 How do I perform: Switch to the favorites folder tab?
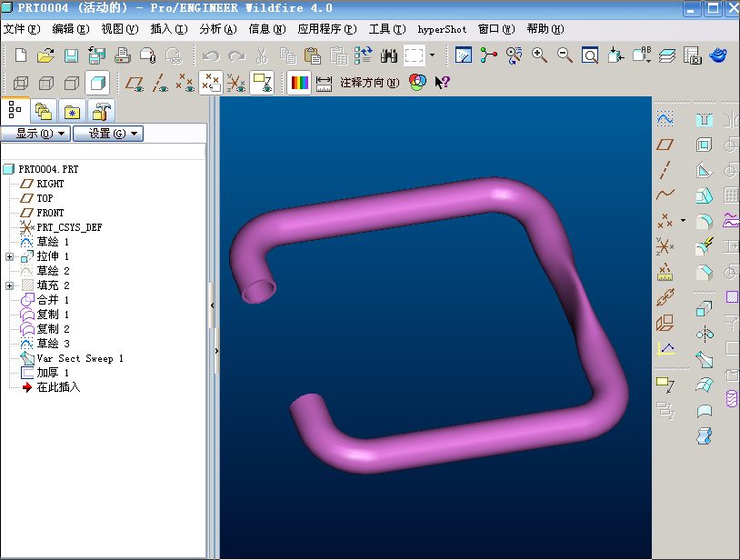pyautogui.click(x=72, y=112)
